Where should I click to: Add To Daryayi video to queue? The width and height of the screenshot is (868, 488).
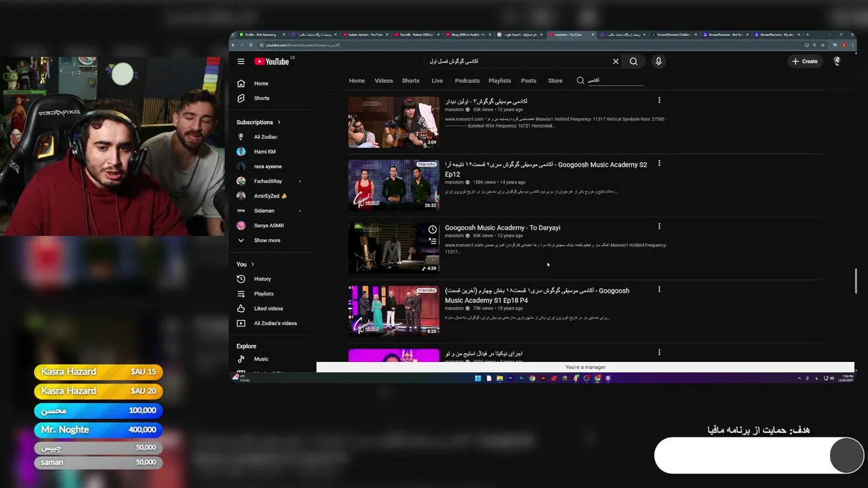pyautogui.click(x=432, y=241)
